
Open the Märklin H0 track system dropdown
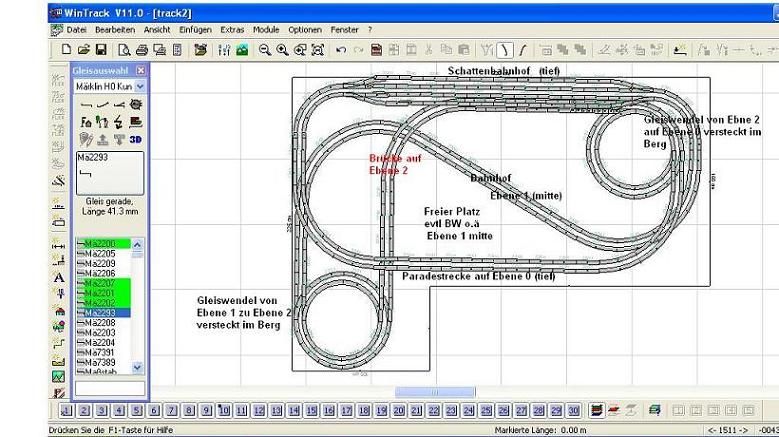coord(140,87)
